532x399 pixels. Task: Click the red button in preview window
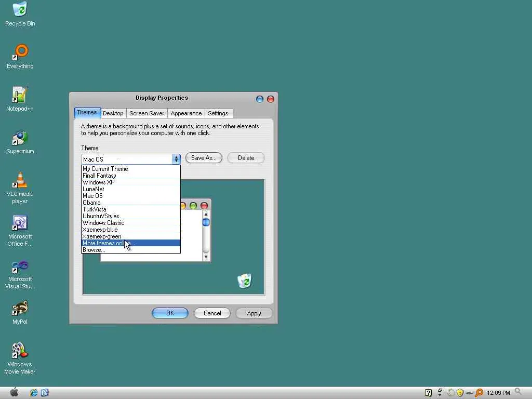204,206
